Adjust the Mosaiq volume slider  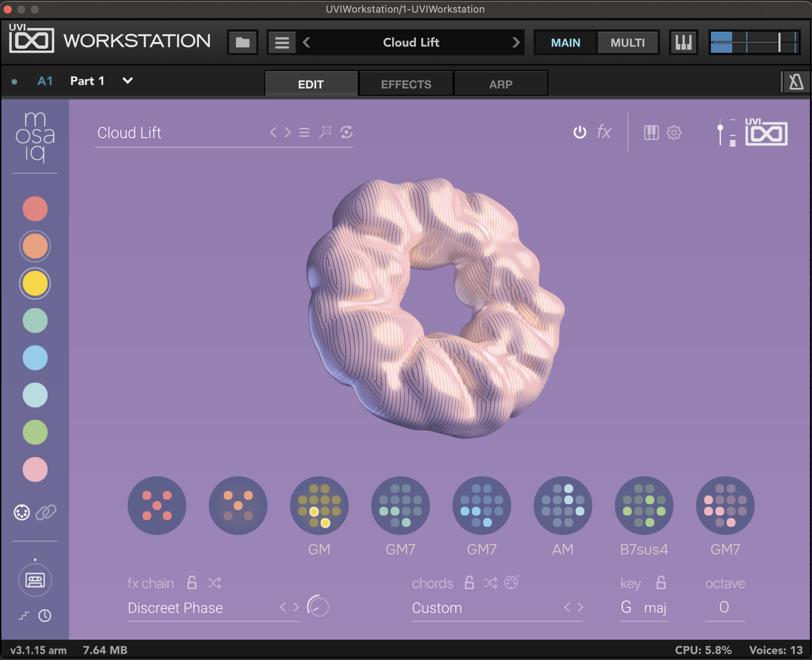tap(721, 133)
